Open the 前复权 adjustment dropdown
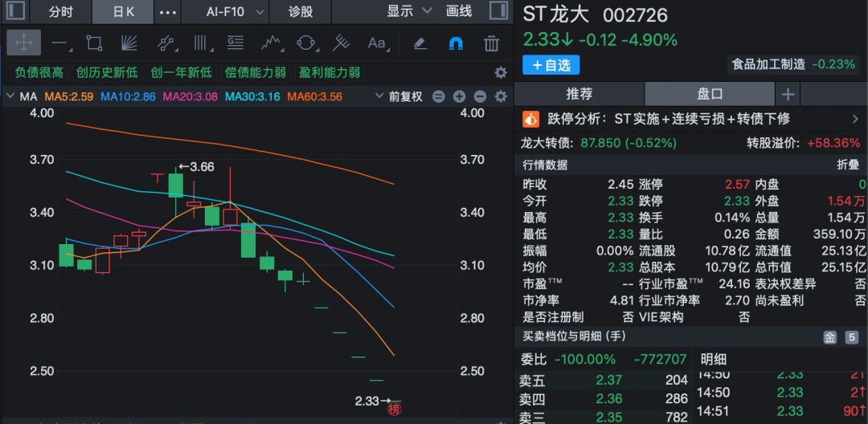 click(x=399, y=96)
